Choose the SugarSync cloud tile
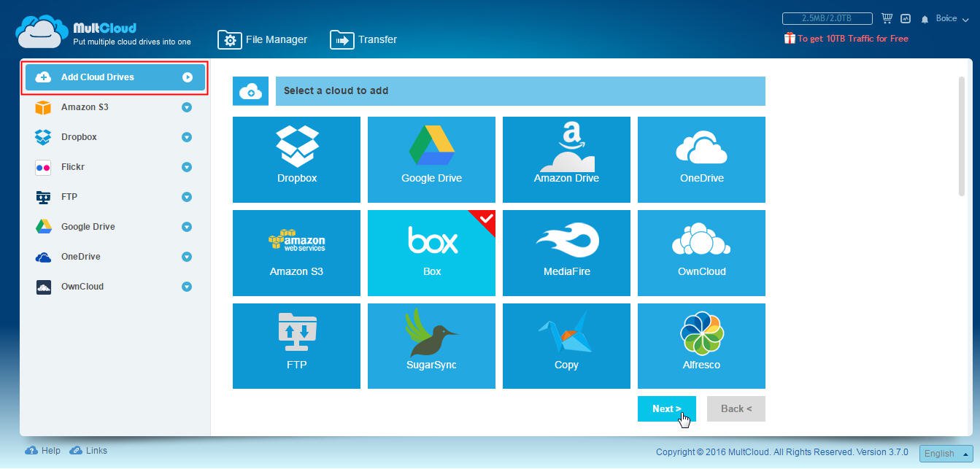This screenshot has height=469, width=980. pyautogui.click(x=431, y=346)
